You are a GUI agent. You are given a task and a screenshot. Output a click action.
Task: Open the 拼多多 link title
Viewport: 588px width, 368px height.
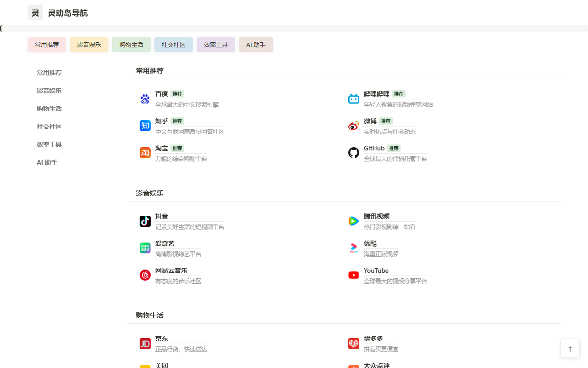[x=373, y=339]
